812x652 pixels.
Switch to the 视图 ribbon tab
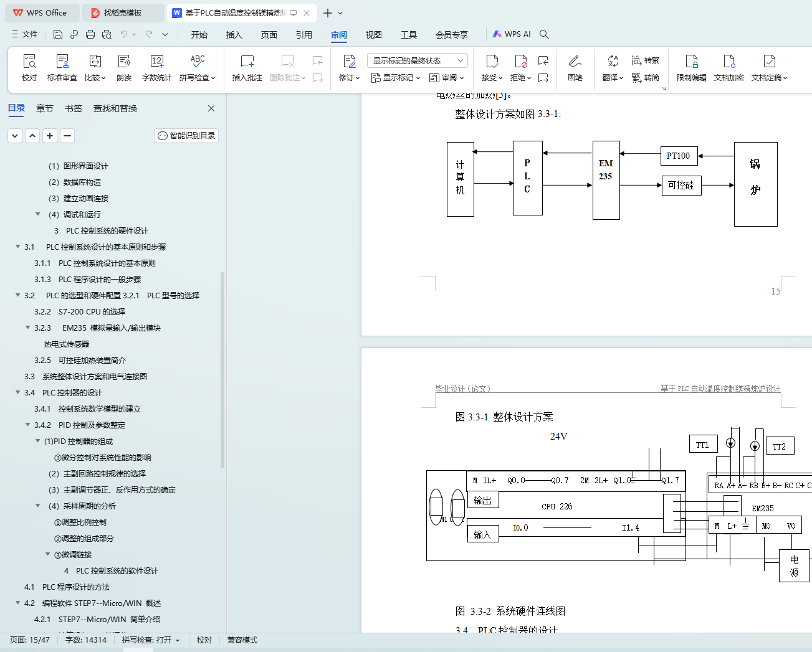(x=374, y=35)
